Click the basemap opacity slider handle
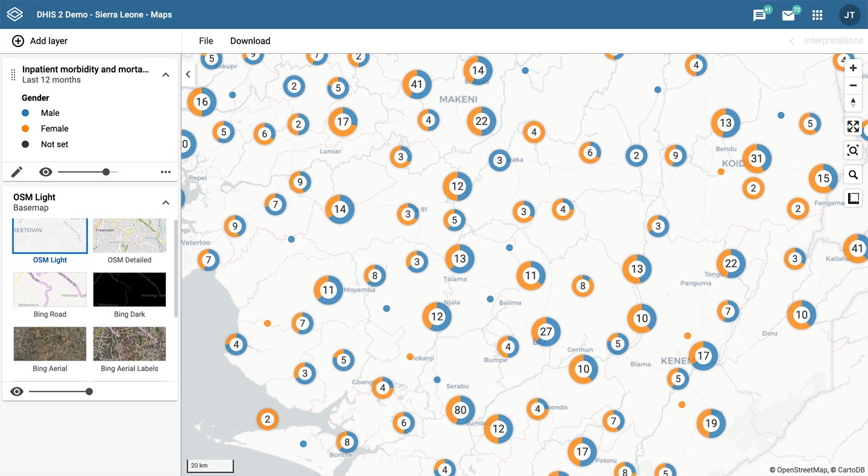868x476 pixels. click(x=89, y=392)
